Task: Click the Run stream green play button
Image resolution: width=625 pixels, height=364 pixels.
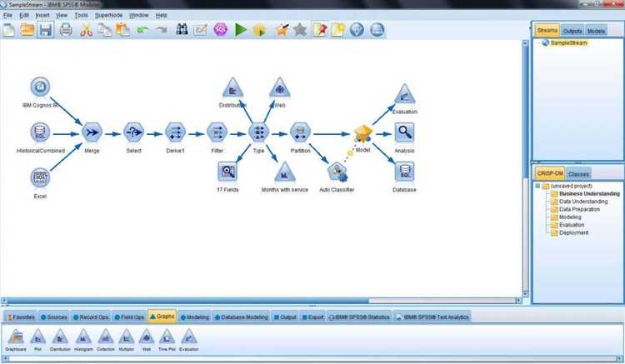Action: pyautogui.click(x=241, y=30)
